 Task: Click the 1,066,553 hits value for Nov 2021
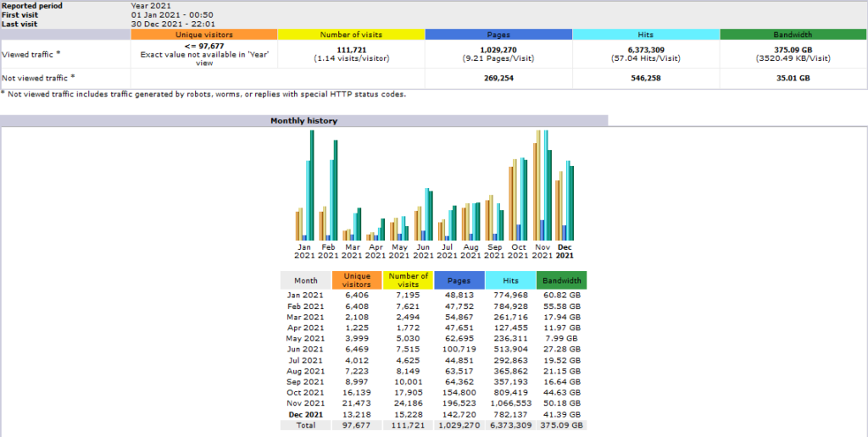(x=510, y=403)
